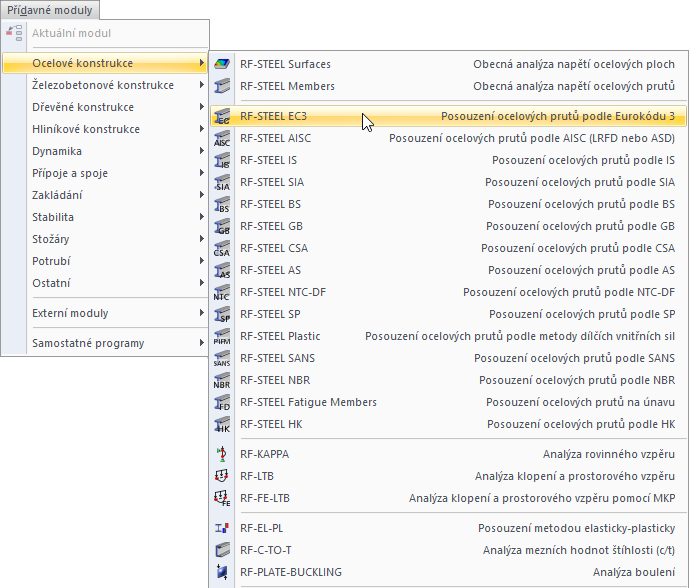The height and width of the screenshot is (588, 689).
Task: Click the RF-STEEL Surfaces module icon
Action: [x=222, y=64]
